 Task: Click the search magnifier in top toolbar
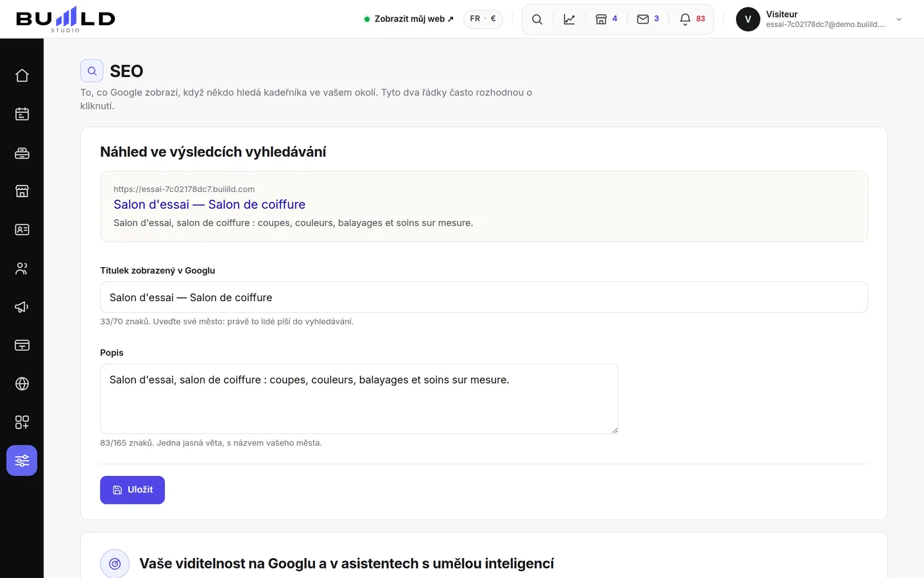pos(537,19)
